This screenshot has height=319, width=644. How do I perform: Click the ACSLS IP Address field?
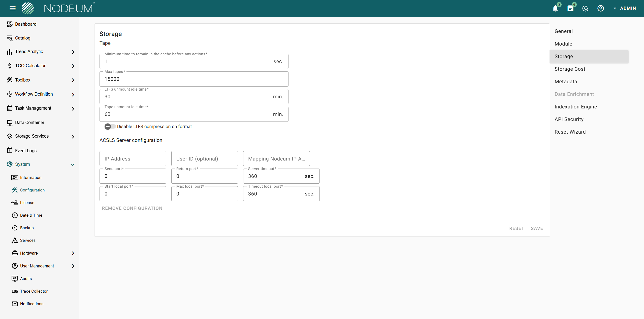tap(133, 159)
